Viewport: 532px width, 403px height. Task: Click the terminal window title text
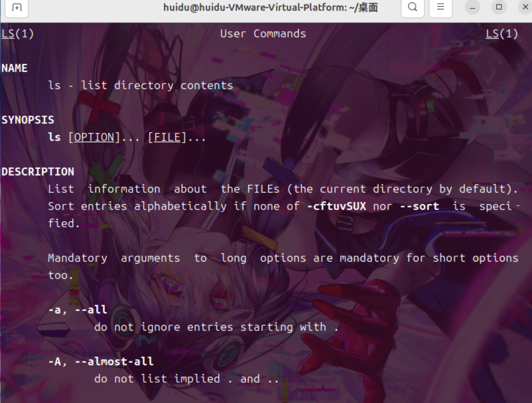(x=270, y=7)
